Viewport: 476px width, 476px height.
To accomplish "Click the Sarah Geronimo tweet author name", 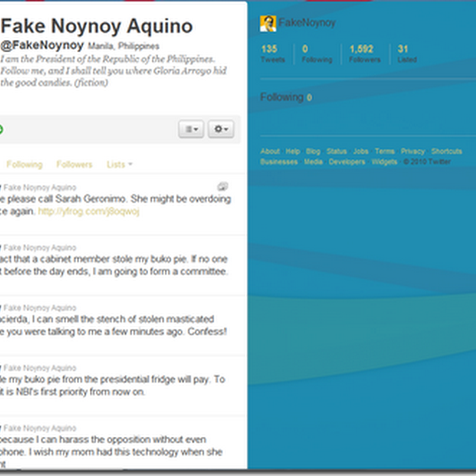I will click(39, 187).
